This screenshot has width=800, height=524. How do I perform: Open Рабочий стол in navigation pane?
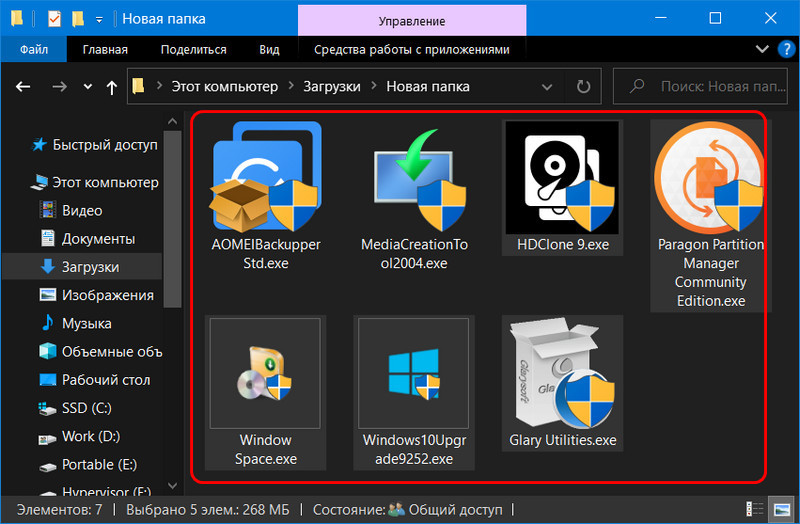[x=95, y=380]
